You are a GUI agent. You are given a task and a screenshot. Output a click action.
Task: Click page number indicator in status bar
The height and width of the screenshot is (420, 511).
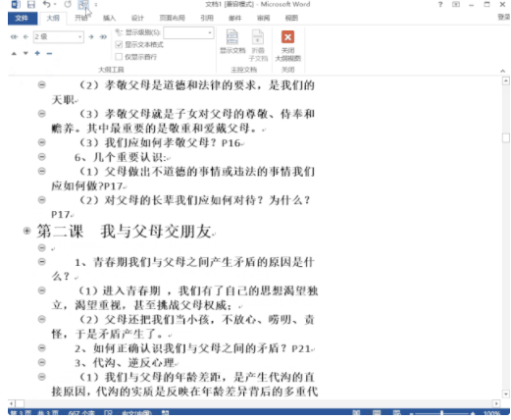tap(34, 414)
